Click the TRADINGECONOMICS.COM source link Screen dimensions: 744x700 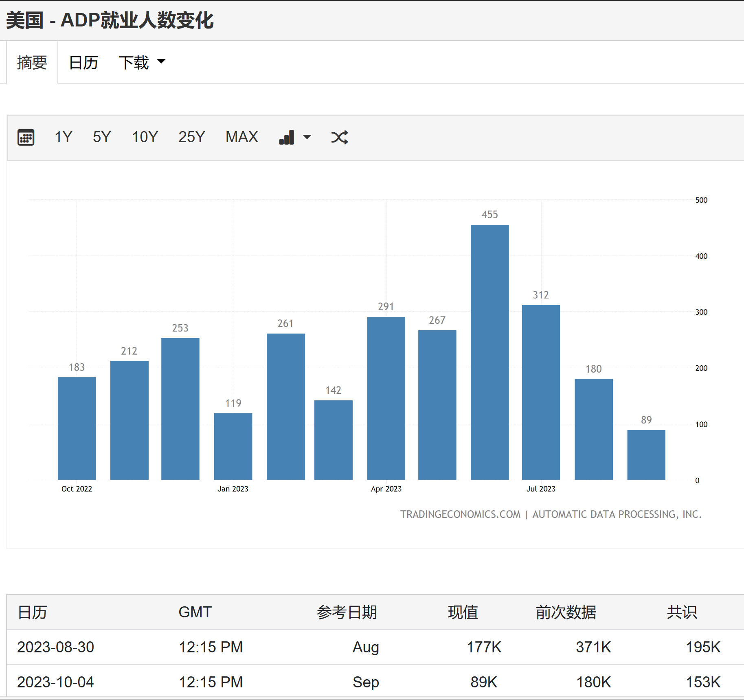point(460,514)
